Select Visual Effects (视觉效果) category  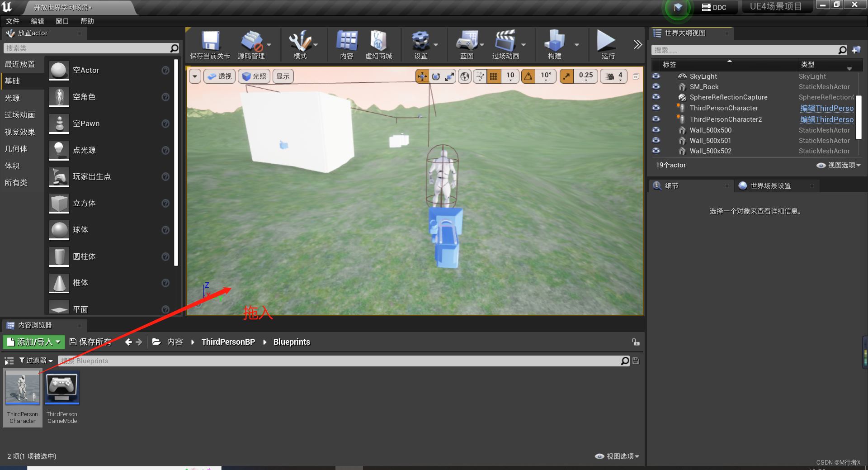pyautogui.click(x=19, y=132)
